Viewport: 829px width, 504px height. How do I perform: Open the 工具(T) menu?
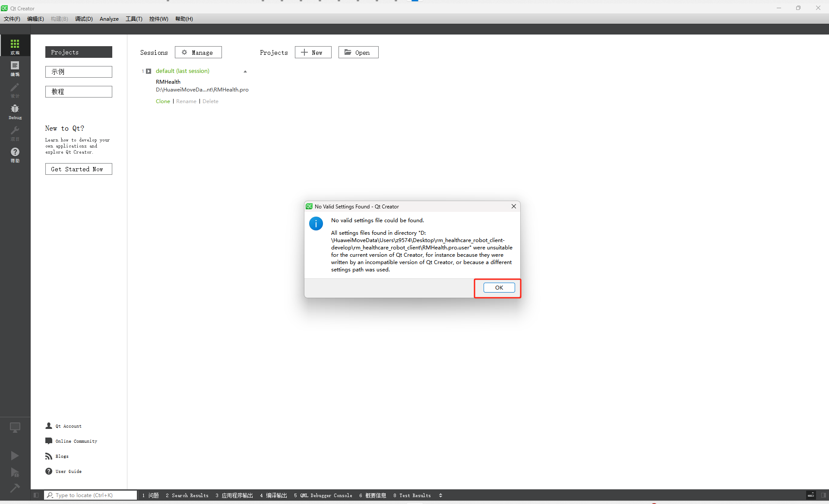pyautogui.click(x=134, y=19)
